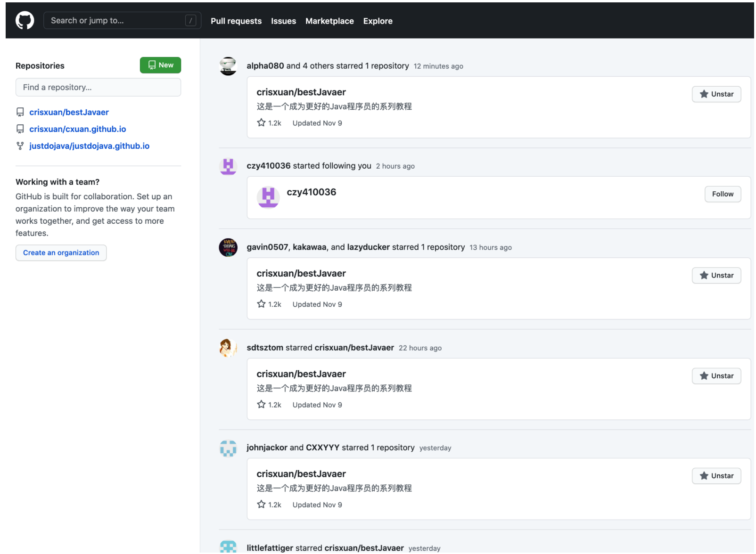This screenshot has height=554, width=756.
Task: Unstar bestJavaer in sdtsztom's event card
Action: click(x=716, y=376)
